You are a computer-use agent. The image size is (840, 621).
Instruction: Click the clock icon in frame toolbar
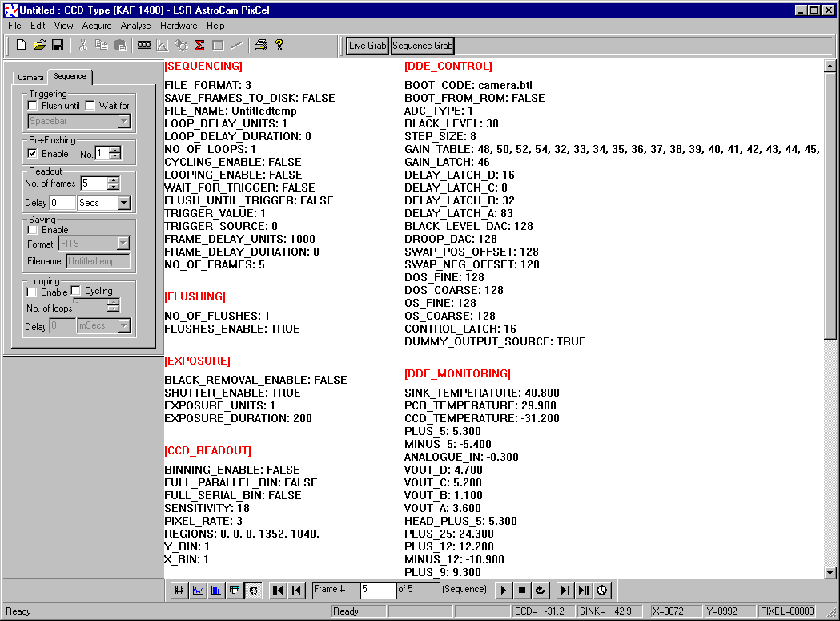coord(602,590)
